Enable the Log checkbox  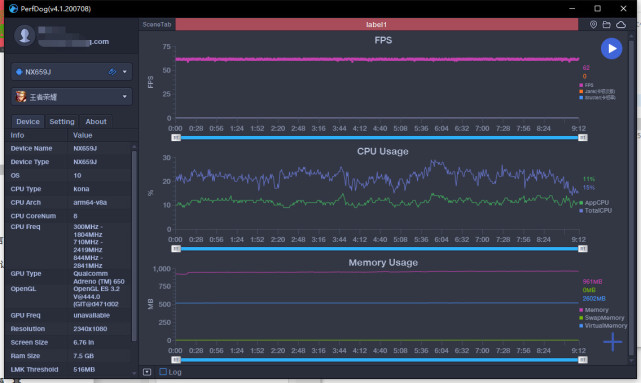tap(163, 372)
